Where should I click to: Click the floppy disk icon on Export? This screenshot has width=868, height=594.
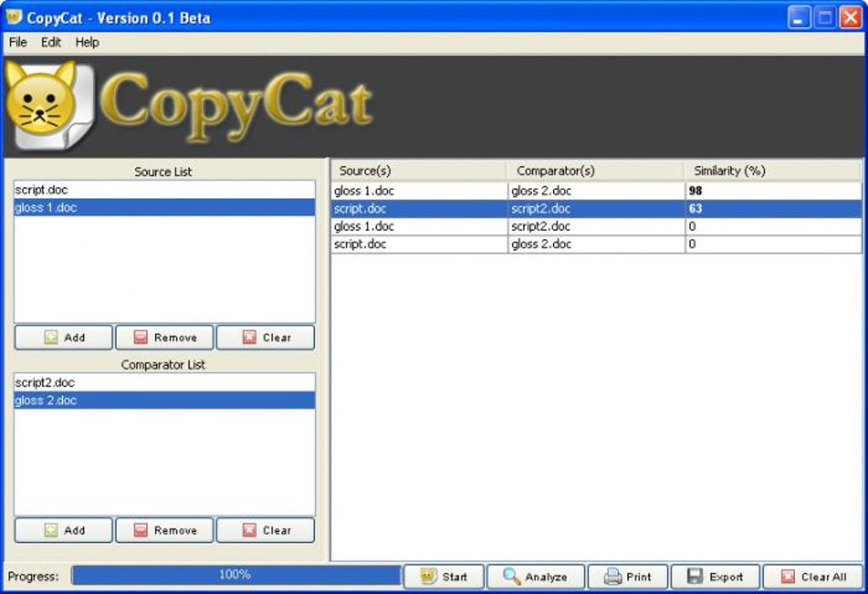pos(694,576)
